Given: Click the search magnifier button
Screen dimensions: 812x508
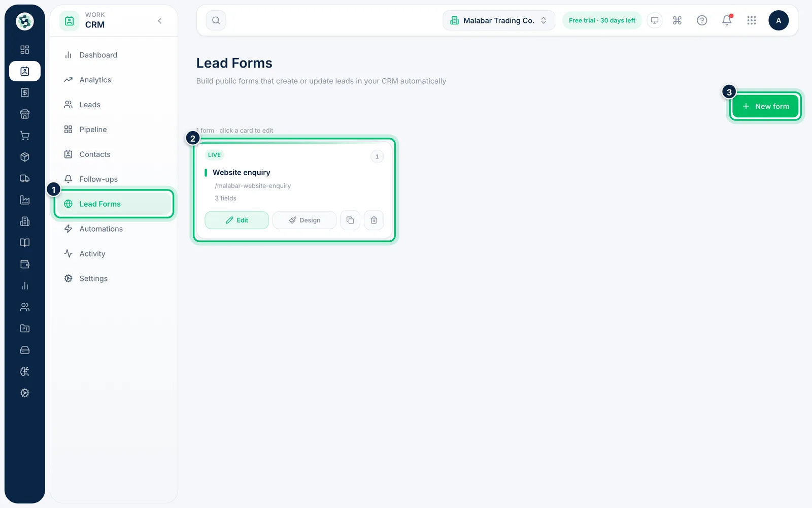Looking at the screenshot, I should (216, 20).
